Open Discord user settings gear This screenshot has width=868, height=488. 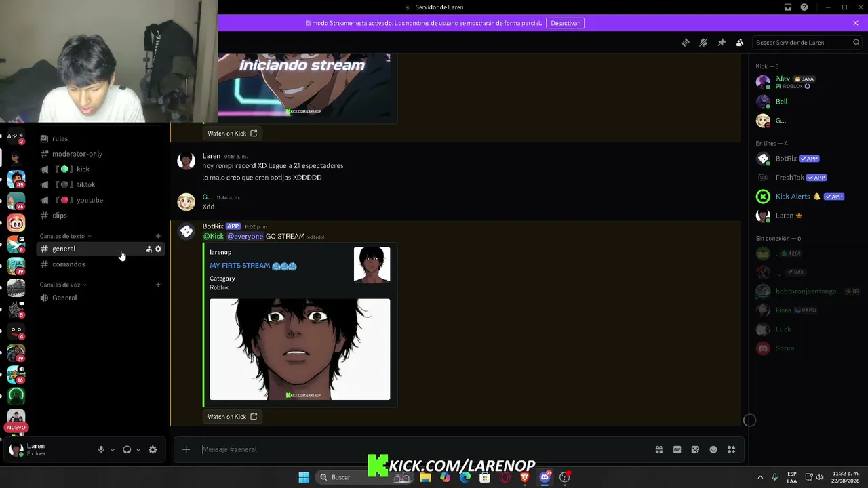(153, 449)
